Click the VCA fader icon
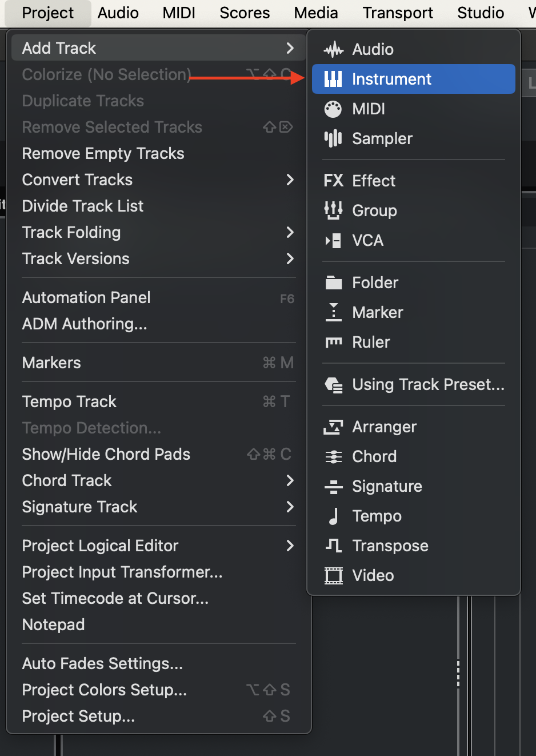Screen dimensions: 536x756 point(333,240)
